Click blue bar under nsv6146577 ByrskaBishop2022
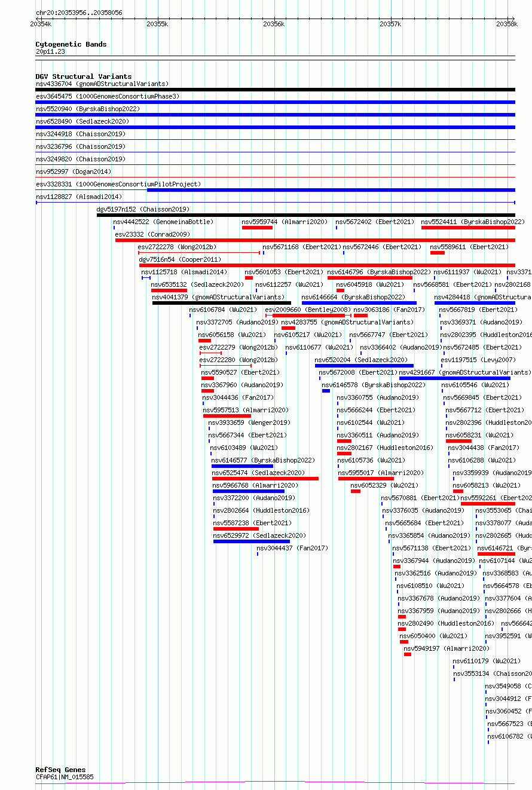This screenshot has height=790, width=532. pyautogui.click(x=243, y=466)
